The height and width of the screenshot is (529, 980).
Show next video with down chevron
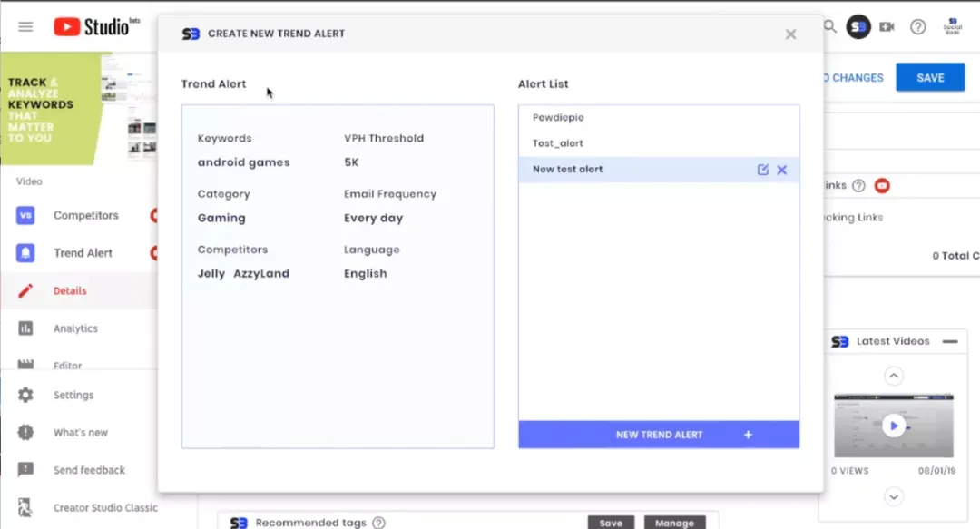[894, 497]
